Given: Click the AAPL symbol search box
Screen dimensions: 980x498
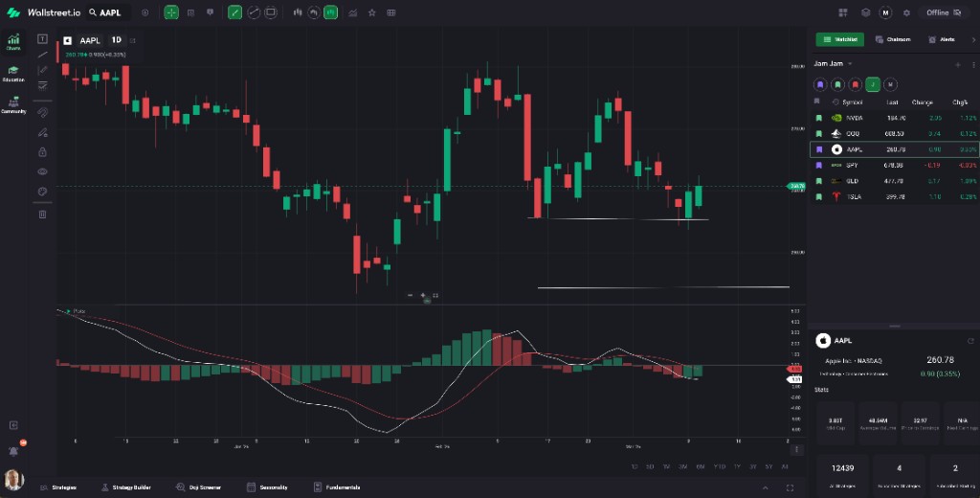Looking at the screenshot, I should [x=108, y=12].
